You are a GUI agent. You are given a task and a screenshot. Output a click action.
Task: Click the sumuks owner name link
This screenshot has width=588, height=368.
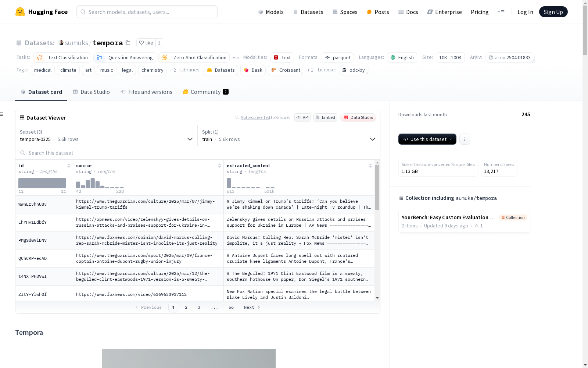(x=76, y=43)
